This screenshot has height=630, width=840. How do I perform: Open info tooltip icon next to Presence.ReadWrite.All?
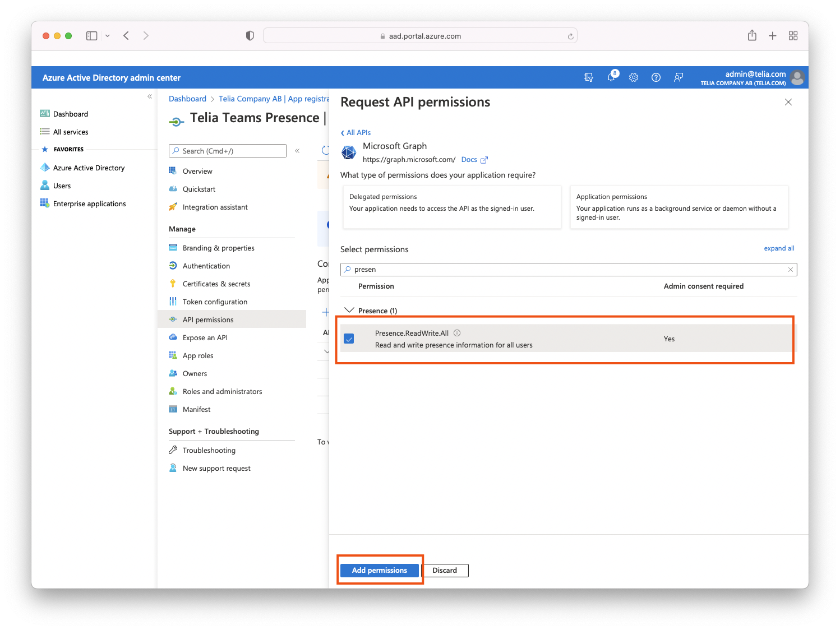click(x=457, y=333)
